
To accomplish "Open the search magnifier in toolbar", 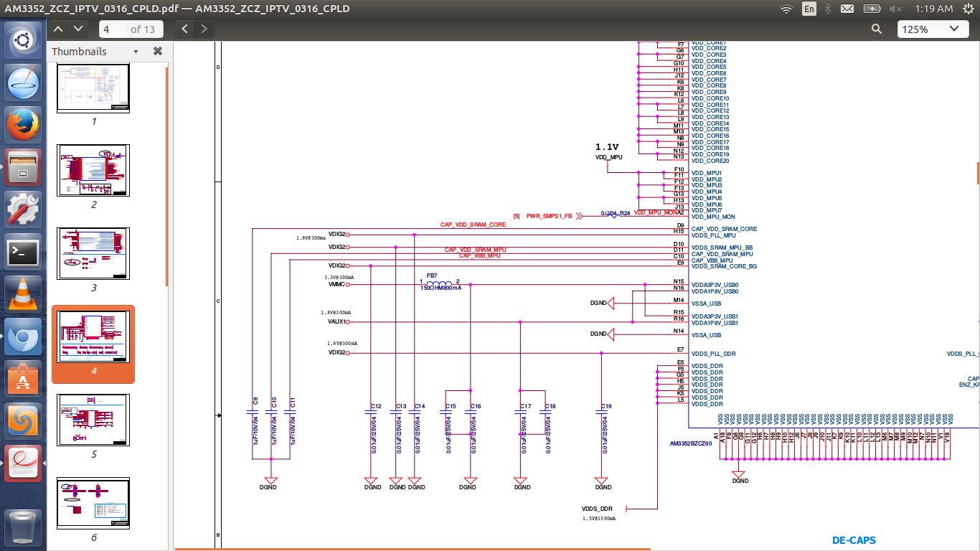I will tap(877, 29).
